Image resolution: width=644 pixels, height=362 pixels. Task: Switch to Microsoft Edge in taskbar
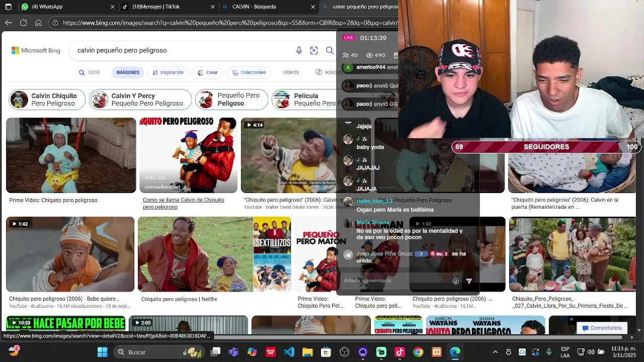(455, 352)
